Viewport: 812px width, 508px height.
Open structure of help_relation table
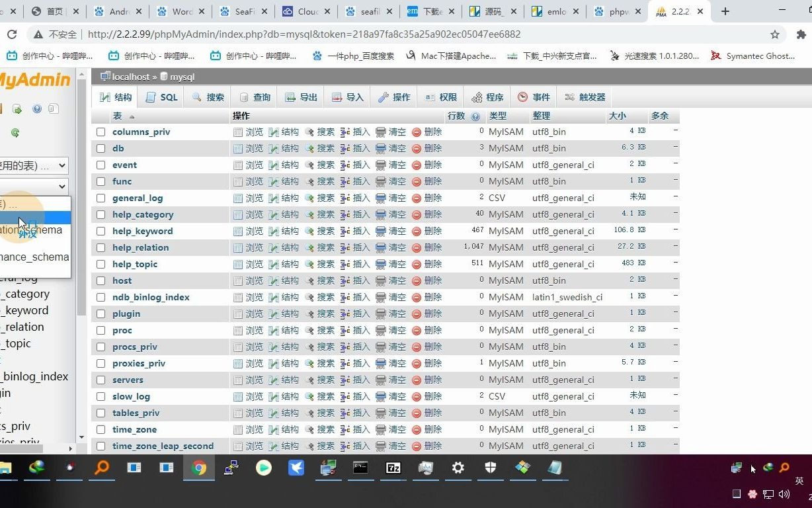284,247
